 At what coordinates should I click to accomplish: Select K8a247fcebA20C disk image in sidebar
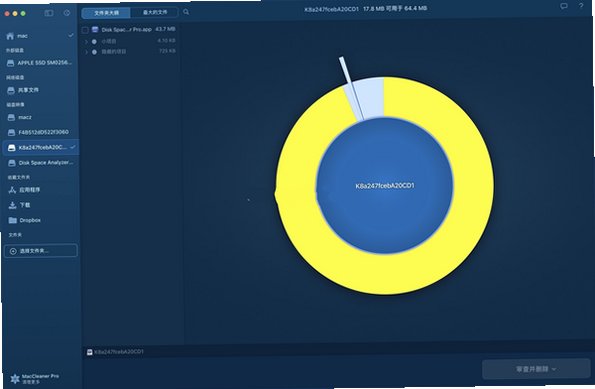pyautogui.click(x=40, y=148)
